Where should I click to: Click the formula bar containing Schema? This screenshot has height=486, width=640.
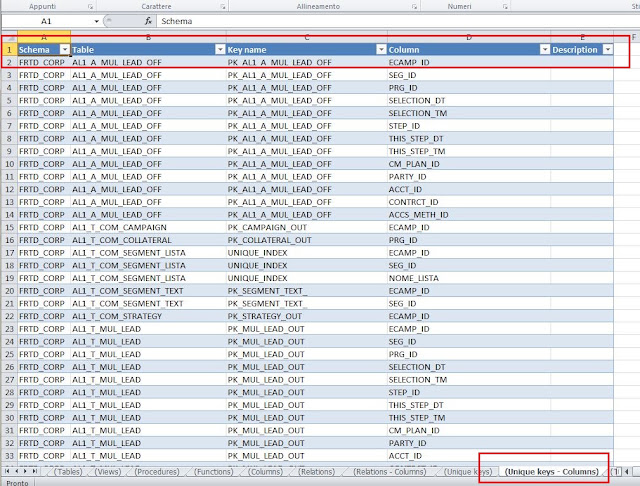pos(398,21)
